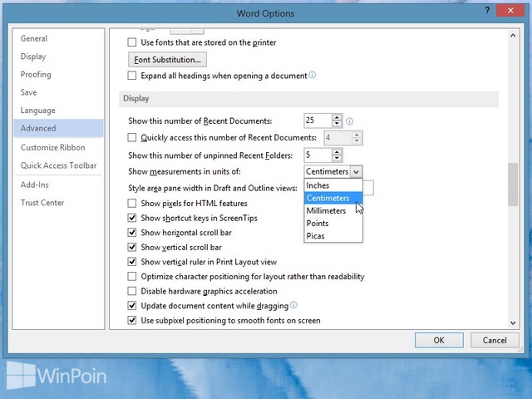Increase Recent Documents count spinner up

(x=337, y=117)
